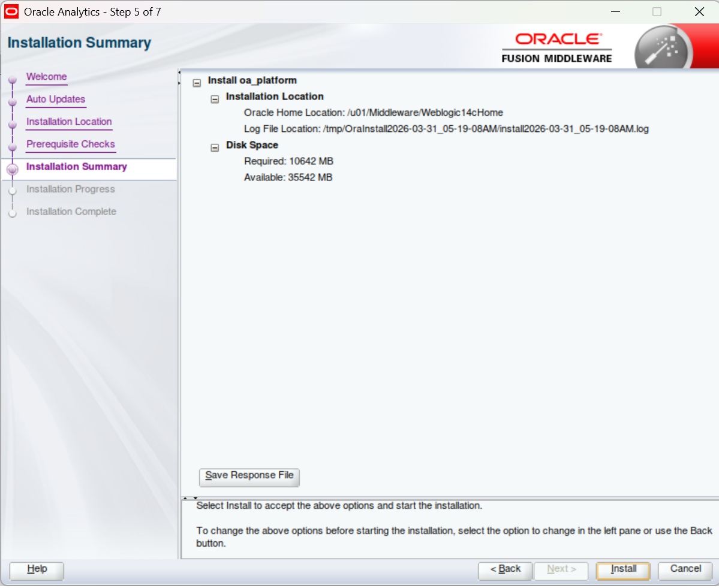This screenshot has height=588, width=719.
Task: Click the Prerequisite Checks step bullet
Action: click(x=13, y=147)
